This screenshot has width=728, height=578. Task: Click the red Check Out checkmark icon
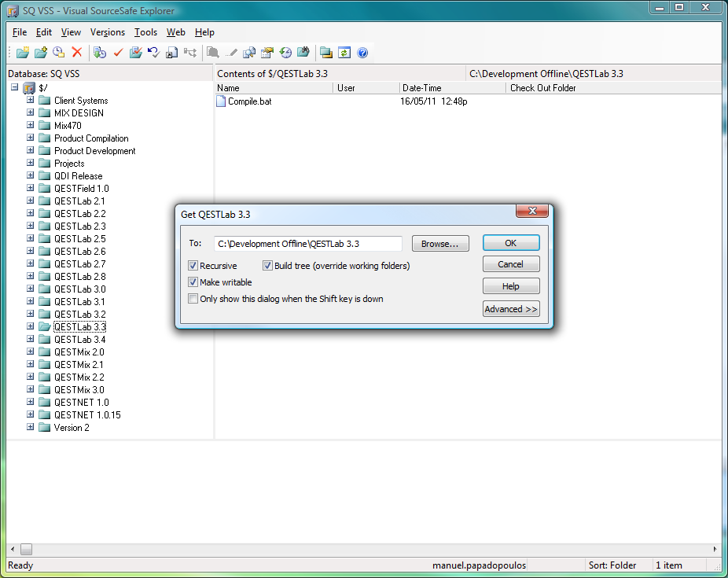point(118,53)
